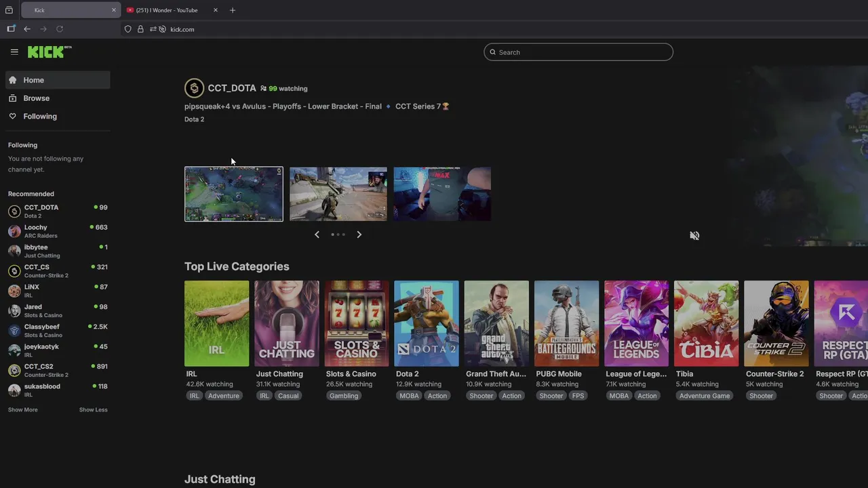Viewport: 868px width, 488px height.
Task: Click the shield tracking protection icon
Action: pos(127,29)
